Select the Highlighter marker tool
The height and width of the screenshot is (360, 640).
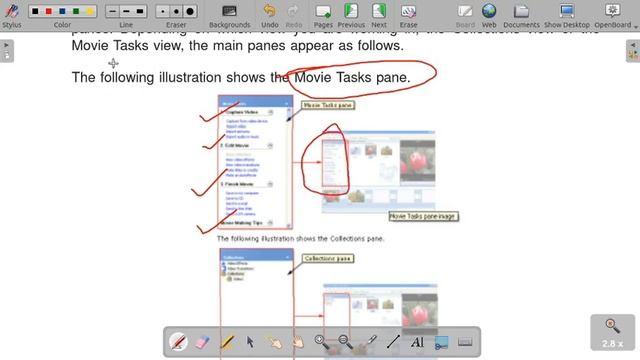point(227,342)
